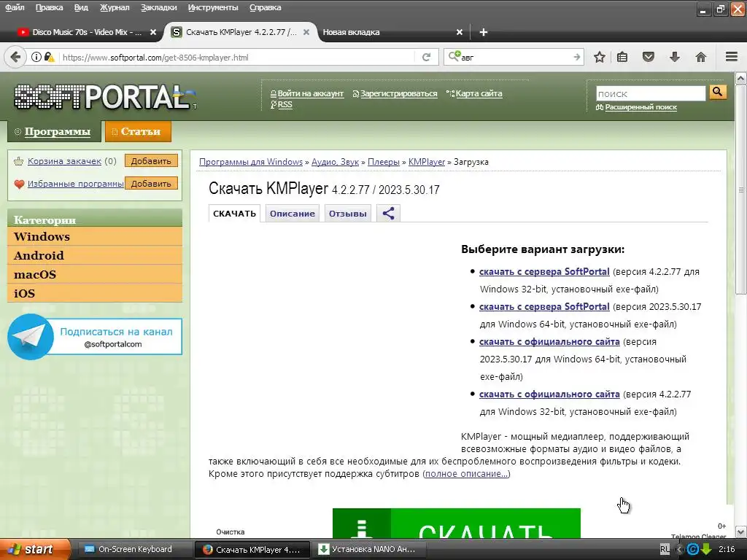Image resolution: width=747 pixels, height=560 pixels.
Task: Click the share icon tab
Action: (x=388, y=214)
